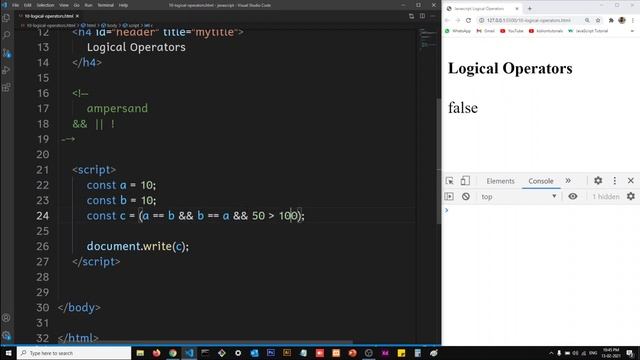The height and width of the screenshot is (360, 640).
Task: Open Run and Debug view in VS Code
Action: point(6,70)
